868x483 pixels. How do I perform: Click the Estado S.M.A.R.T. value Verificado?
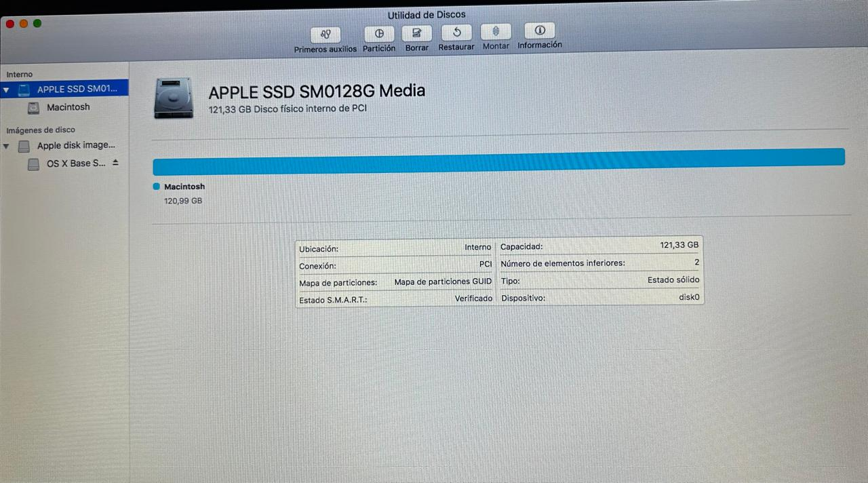coord(473,298)
